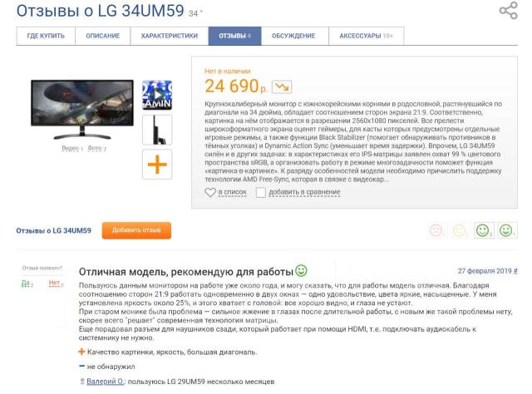Click the heart icon to add to list
Screen dimensions: 532x394
tap(210, 192)
